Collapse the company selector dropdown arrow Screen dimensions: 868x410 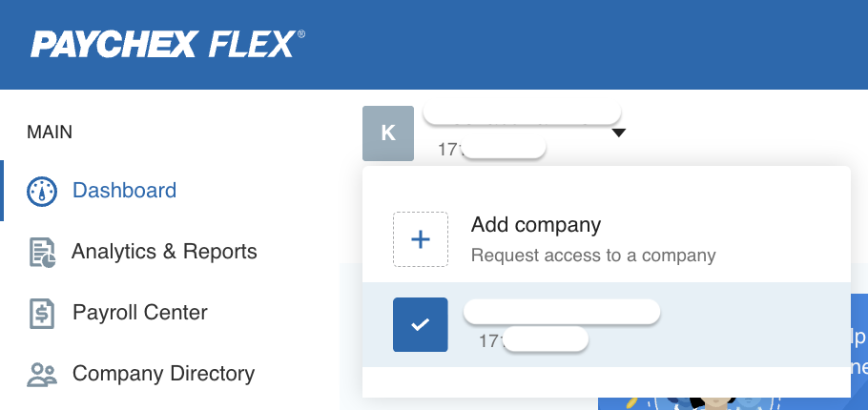click(x=619, y=133)
